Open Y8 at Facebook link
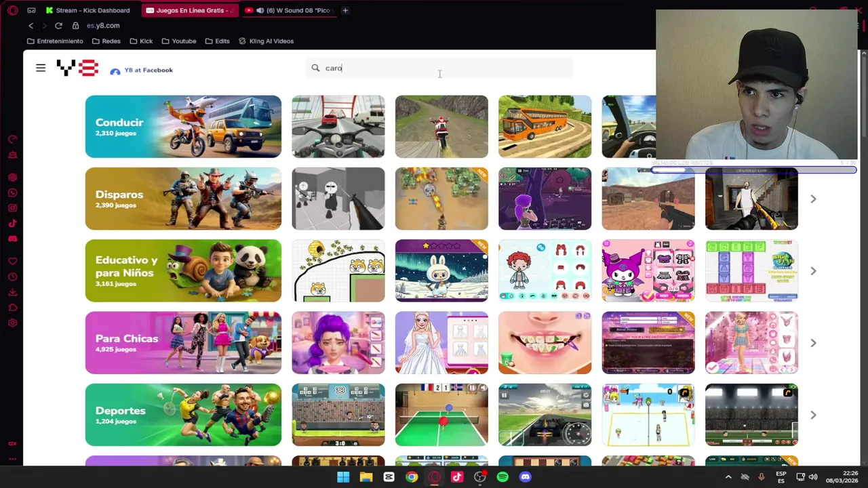Viewport: 868px width, 488px height. coord(142,70)
